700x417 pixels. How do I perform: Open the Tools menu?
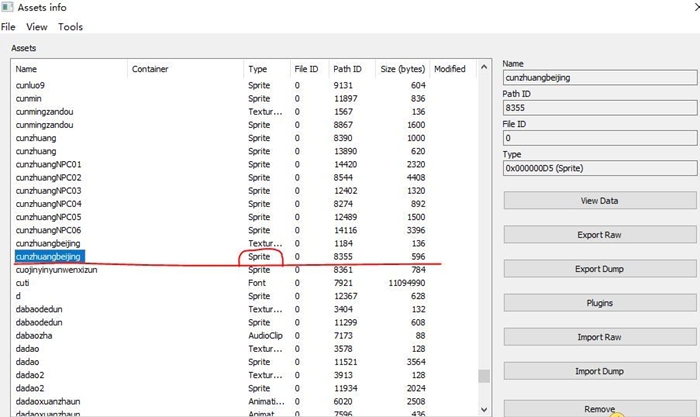71,27
